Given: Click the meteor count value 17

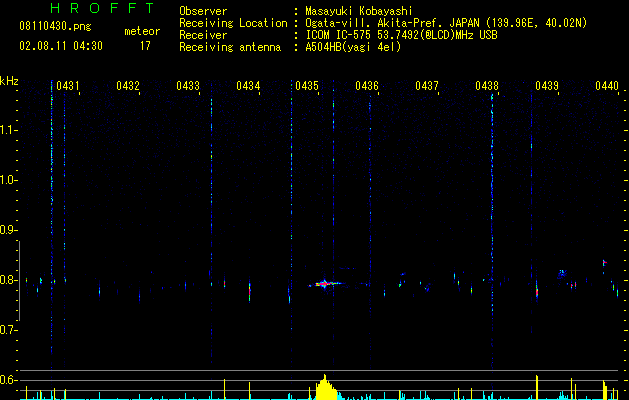Looking at the screenshot, I should (x=145, y=46).
